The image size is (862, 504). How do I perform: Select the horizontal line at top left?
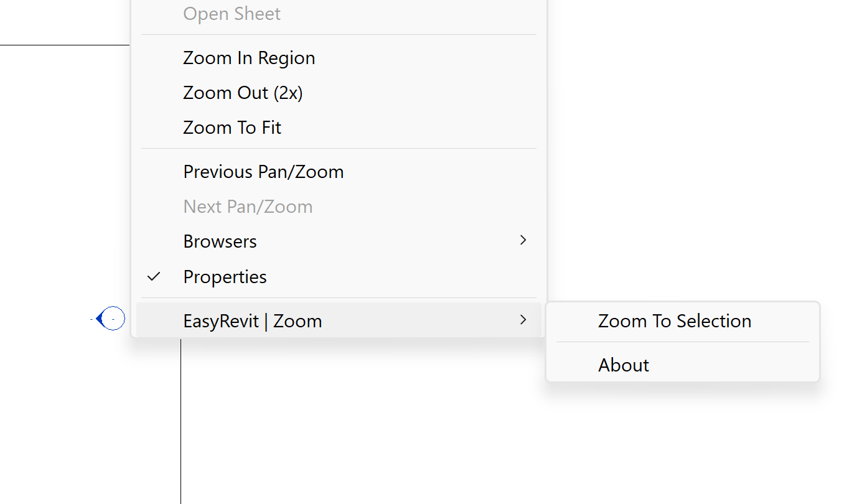(x=62, y=45)
